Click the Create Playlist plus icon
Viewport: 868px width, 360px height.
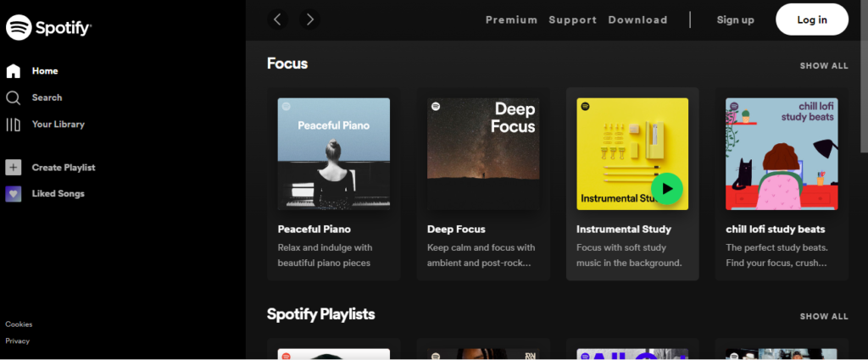(14, 168)
